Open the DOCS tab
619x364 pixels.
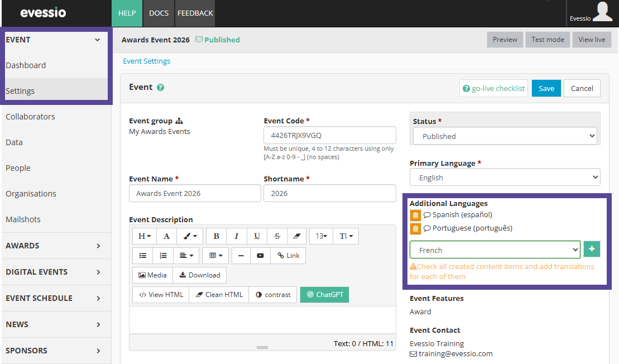pyautogui.click(x=159, y=13)
